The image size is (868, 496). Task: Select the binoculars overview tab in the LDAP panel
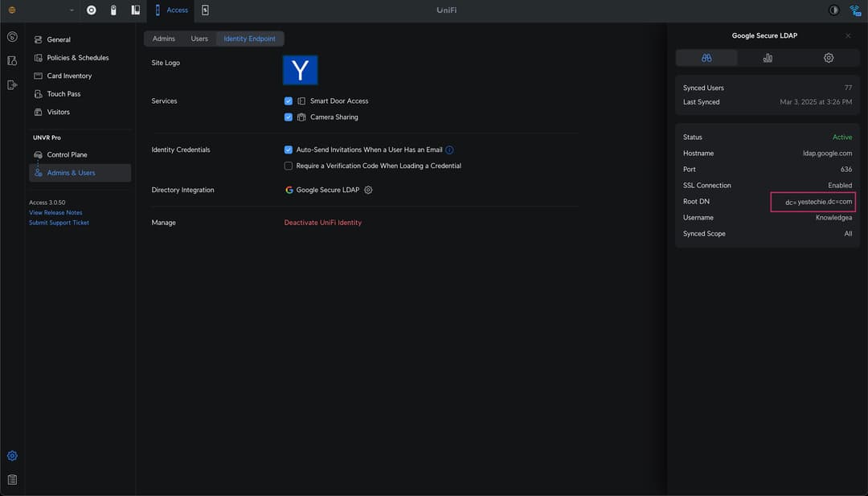(706, 58)
